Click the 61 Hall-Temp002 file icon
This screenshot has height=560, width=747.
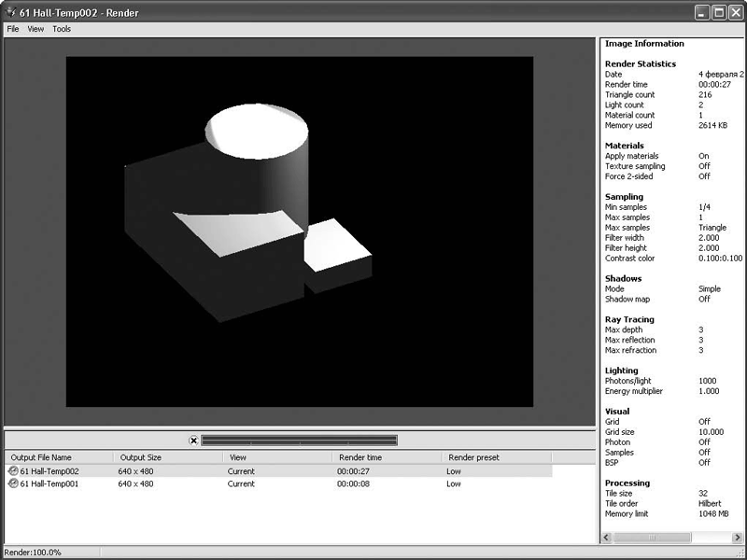(x=13, y=471)
